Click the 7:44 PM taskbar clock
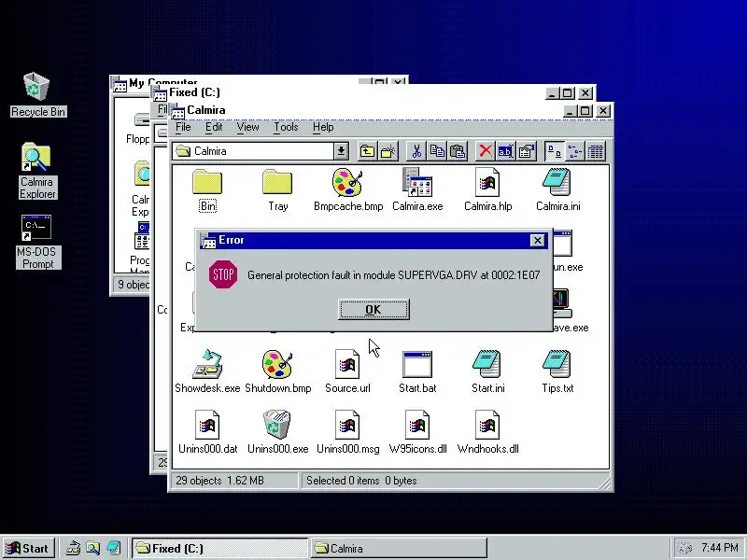The height and width of the screenshot is (560, 747). pos(720,548)
